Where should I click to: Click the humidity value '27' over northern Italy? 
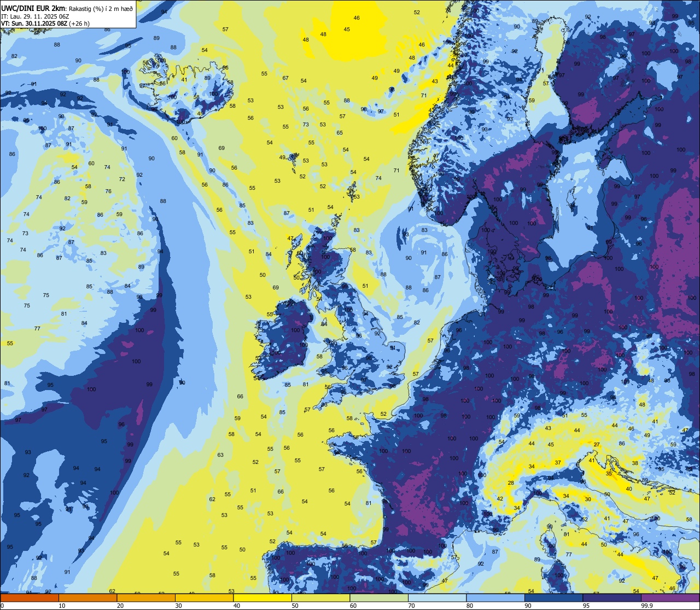597,445
